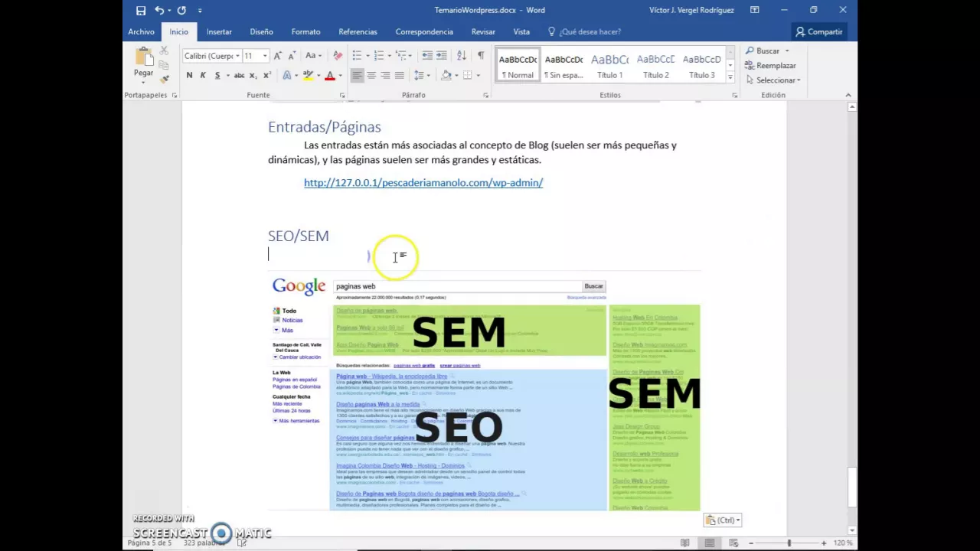Image resolution: width=980 pixels, height=551 pixels.
Task: Open the Archivo menu
Action: point(141,32)
